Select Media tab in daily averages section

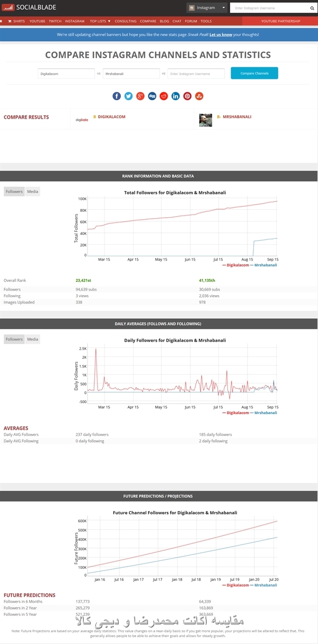(32, 339)
